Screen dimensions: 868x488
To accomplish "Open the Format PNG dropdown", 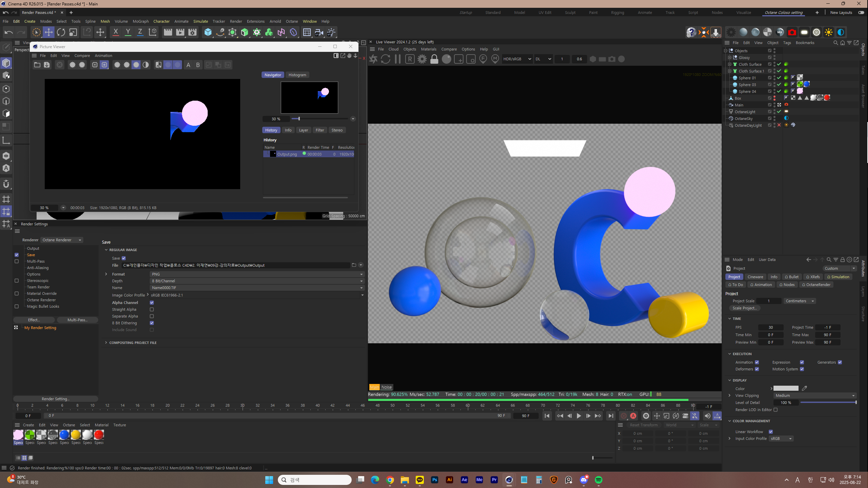I will (x=257, y=274).
